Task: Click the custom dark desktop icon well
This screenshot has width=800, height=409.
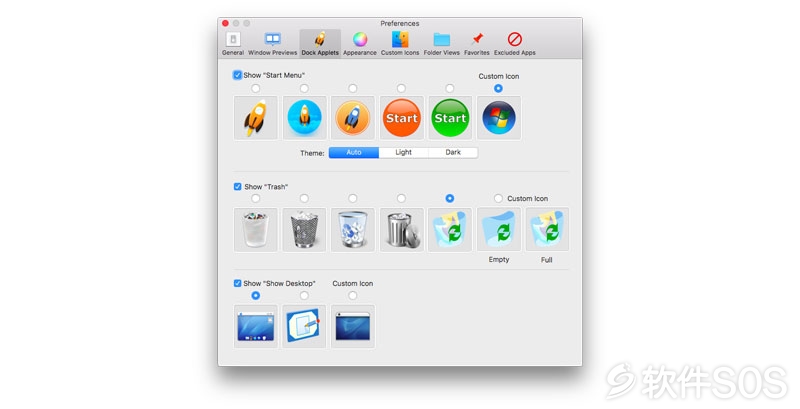Action: pos(353,326)
